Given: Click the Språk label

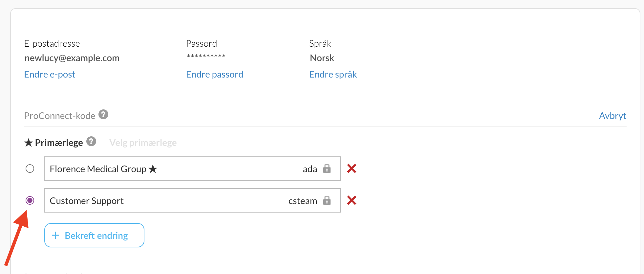Looking at the screenshot, I should click(x=320, y=43).
